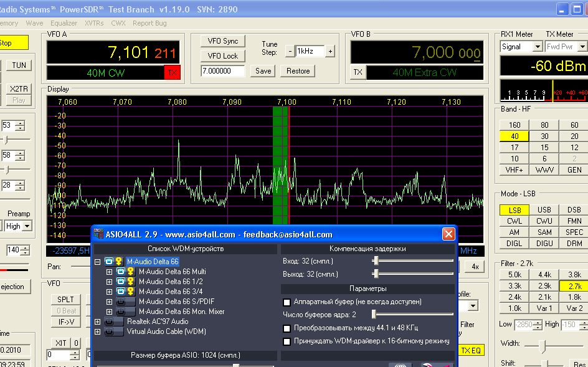Toggle power icon for M-Audio Delta 66 Multi
588x367 pixels.
point(121,272)
